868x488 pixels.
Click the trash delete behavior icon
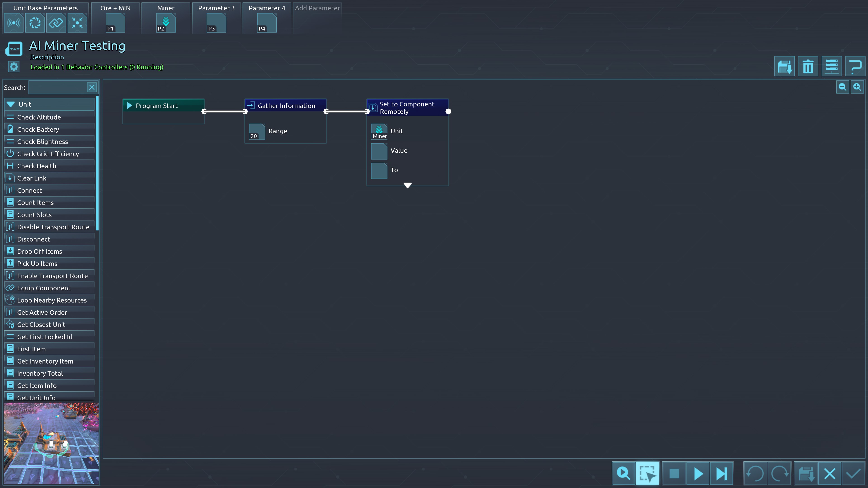808,67
